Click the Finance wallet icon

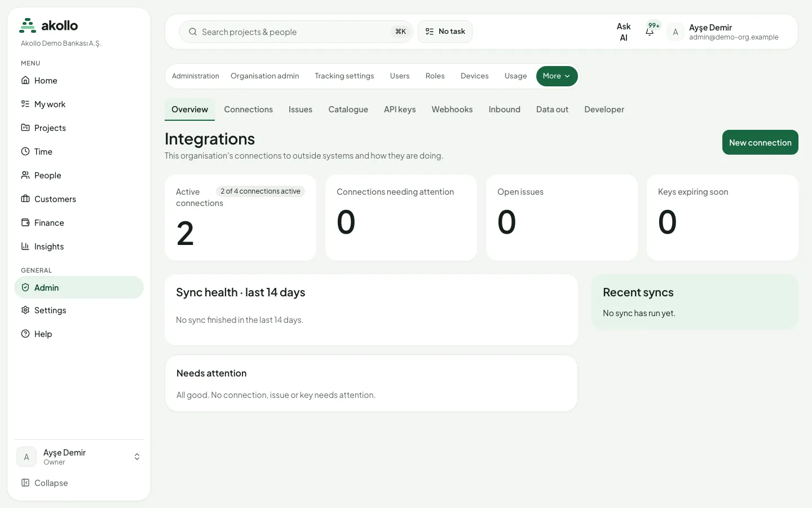(25, 222)
